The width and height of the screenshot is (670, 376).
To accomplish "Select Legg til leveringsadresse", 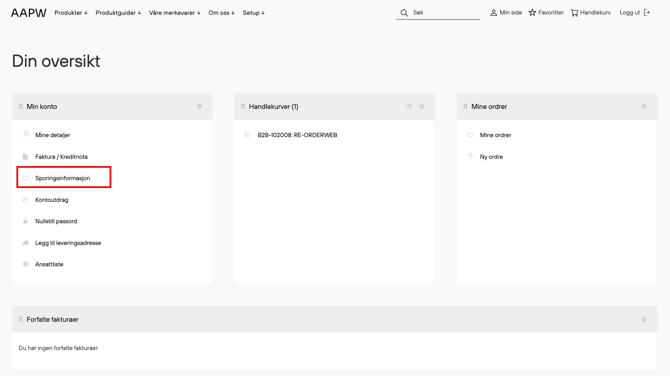I will (x=68, y=243).
